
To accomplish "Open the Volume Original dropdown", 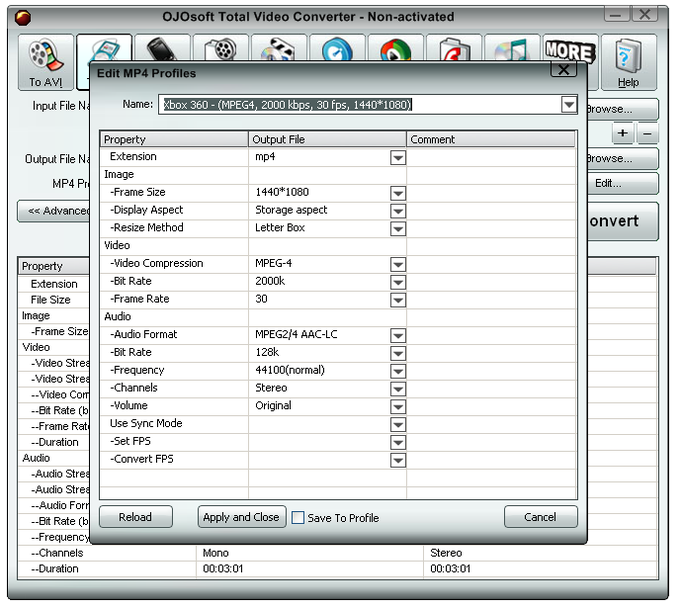I will click(x=398, y=406).
